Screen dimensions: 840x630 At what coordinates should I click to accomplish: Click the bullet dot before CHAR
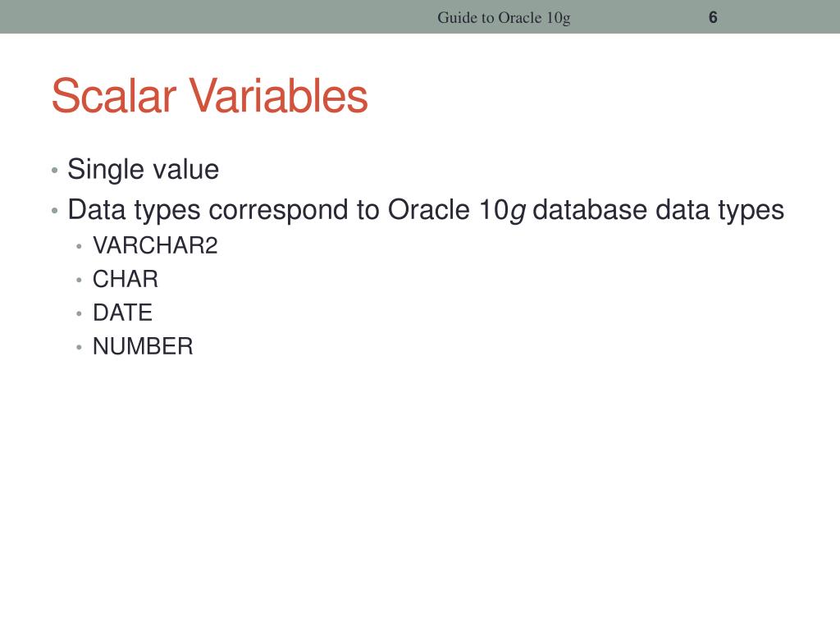coord(79,281)
